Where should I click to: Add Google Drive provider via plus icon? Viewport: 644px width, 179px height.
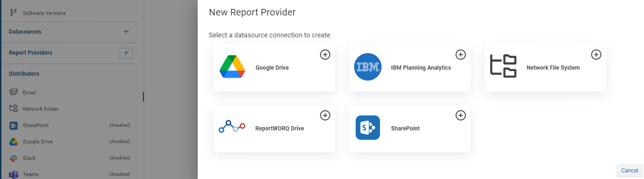pos(325,55)
